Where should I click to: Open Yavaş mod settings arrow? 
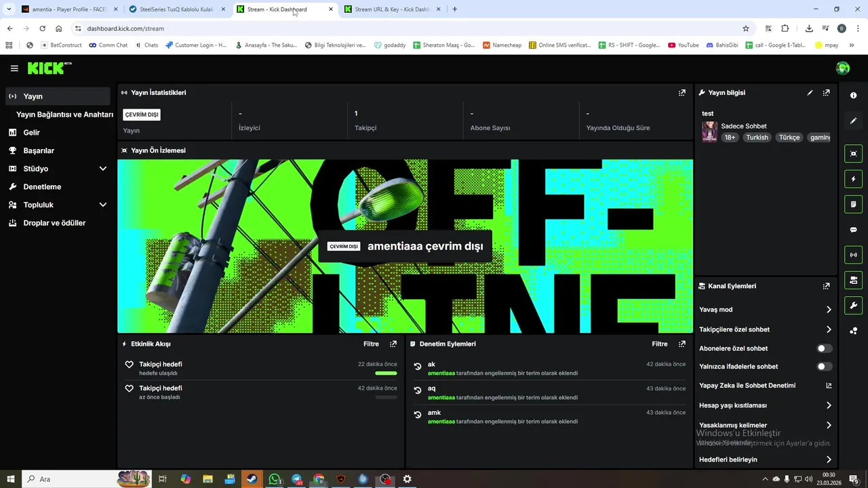[x=829, y=310]
